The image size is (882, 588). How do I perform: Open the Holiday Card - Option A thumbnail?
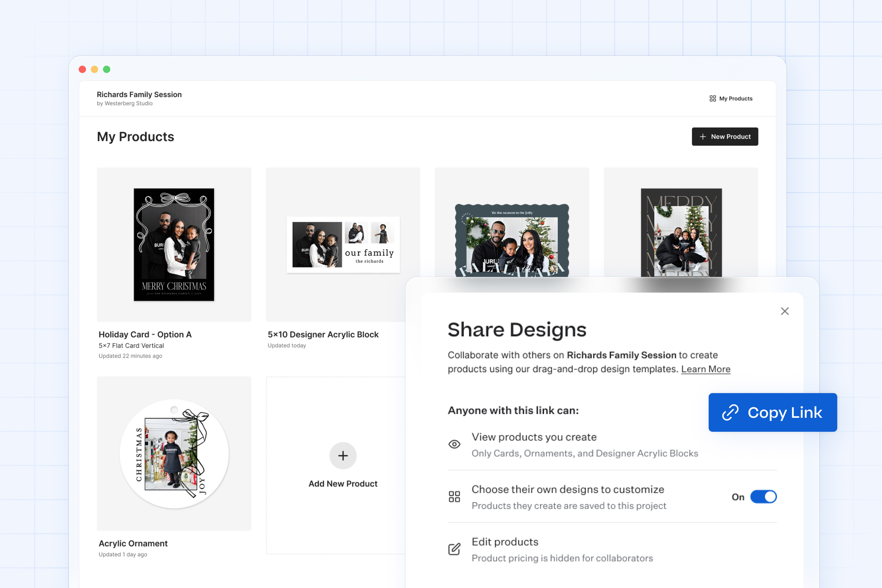tap(174, 245)
